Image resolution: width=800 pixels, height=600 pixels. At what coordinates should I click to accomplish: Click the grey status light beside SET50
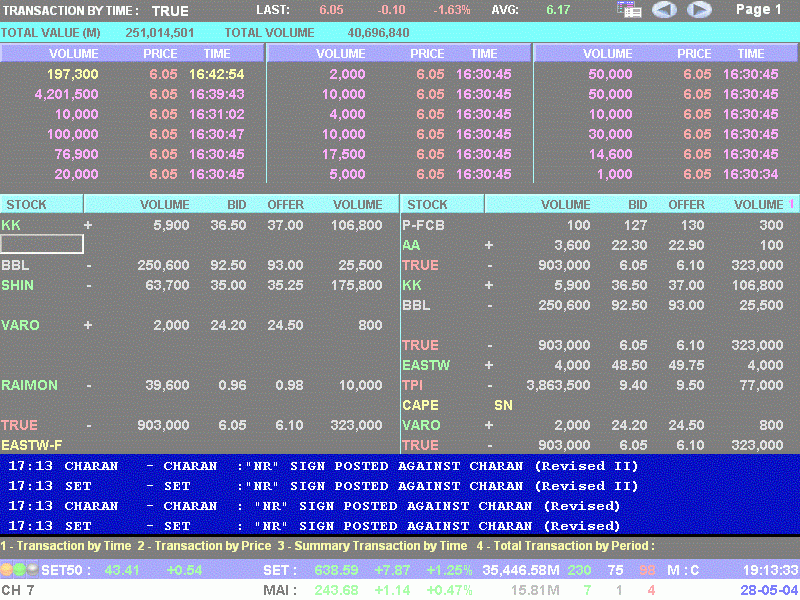coord(32,569)
